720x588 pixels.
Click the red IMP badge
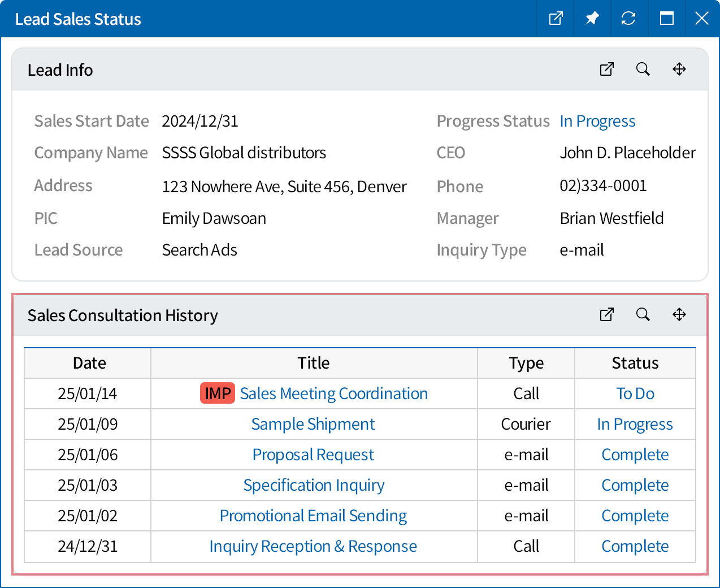(x=218, y=394)
